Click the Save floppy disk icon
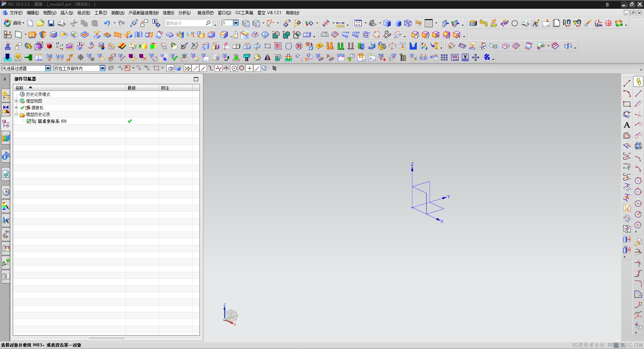Image resolution: width=644 pixels, height=349 pixels. (x=51, y=23)
